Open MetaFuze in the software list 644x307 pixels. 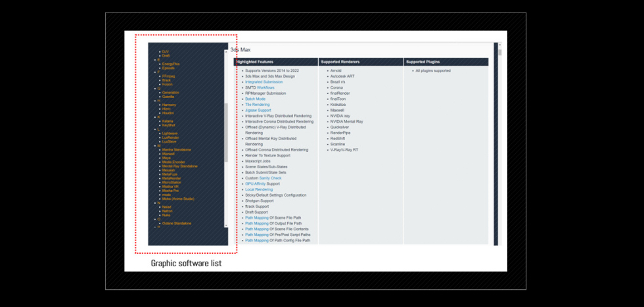170,174
